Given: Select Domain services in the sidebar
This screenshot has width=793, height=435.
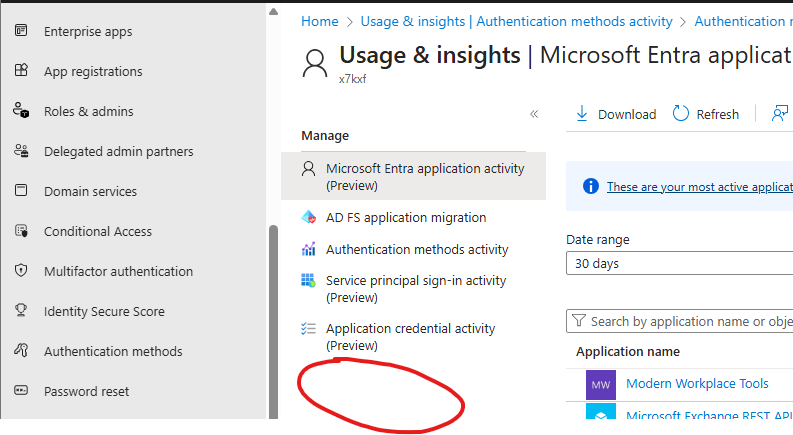Looking at the screenshot, I should point(90,191).
